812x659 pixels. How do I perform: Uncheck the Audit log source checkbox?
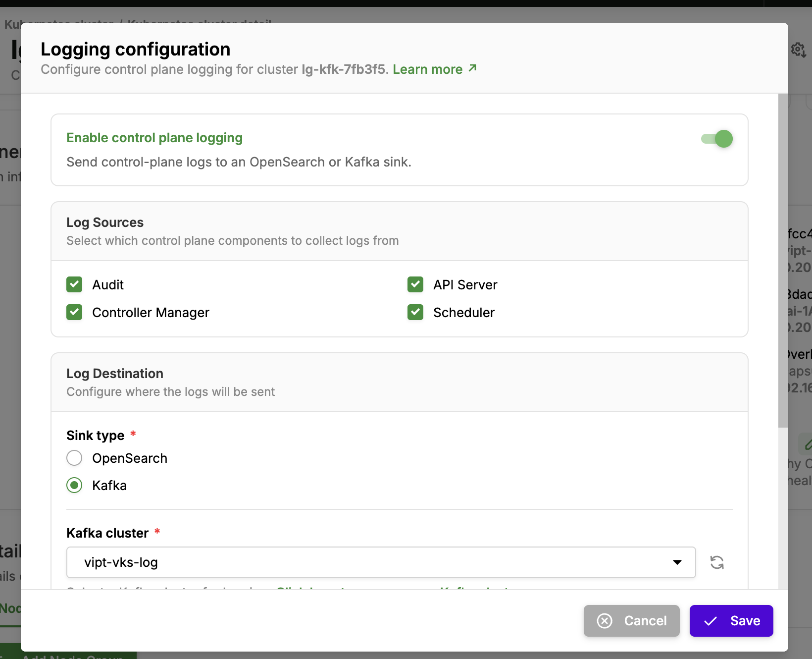pyautogui.click(x=74, y=284)
